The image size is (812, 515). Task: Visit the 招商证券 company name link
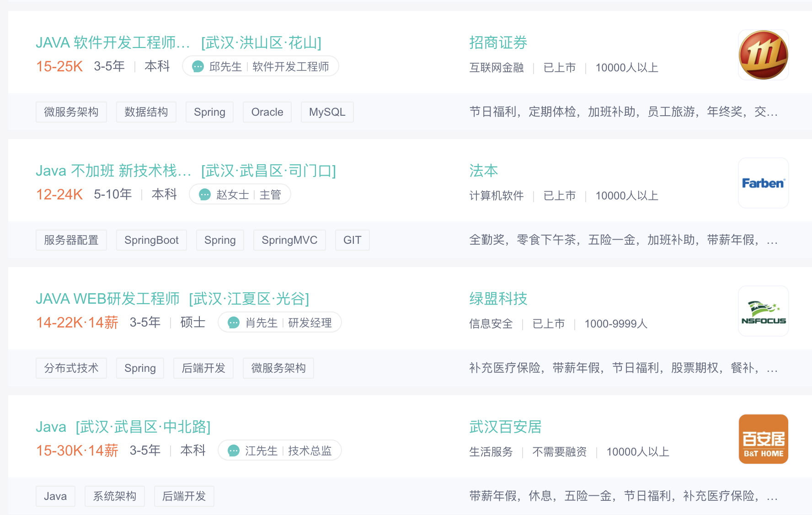point(498,43)
